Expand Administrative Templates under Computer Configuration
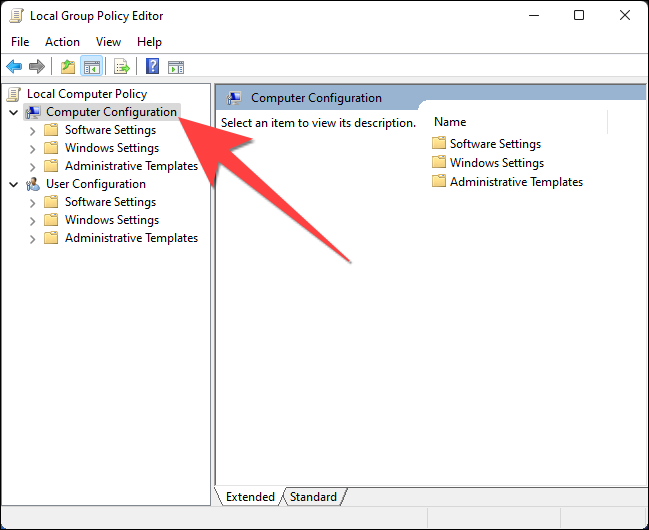This screenshot has height=530, width=649. (x=33, y=167)
